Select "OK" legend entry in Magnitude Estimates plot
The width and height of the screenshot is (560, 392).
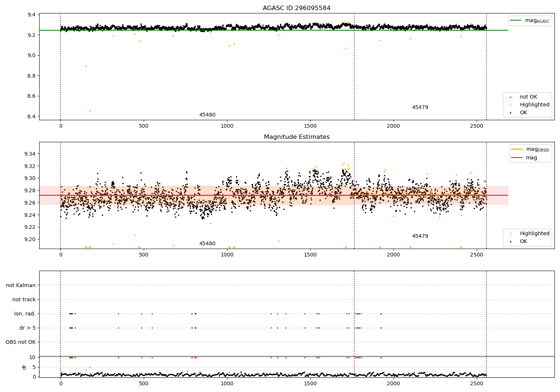tap(523, 242)
